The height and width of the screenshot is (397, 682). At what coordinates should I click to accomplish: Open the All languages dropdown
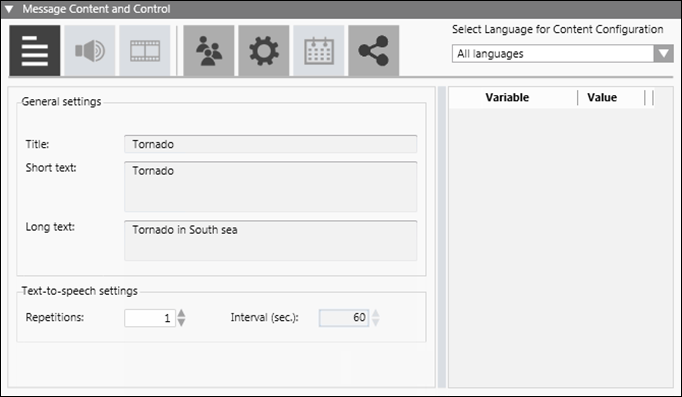562,53
